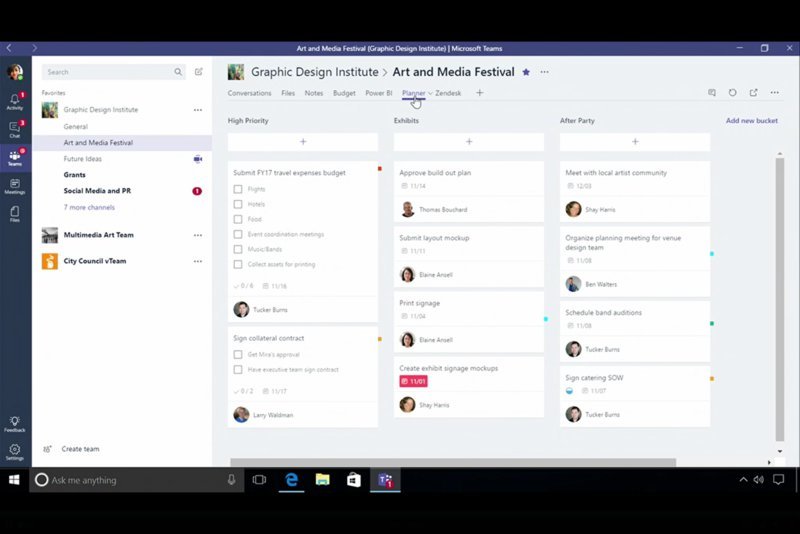This screenshot has height=534, width=800.
Task: Check the Hotels checklist item
Action: pos(238,204)
